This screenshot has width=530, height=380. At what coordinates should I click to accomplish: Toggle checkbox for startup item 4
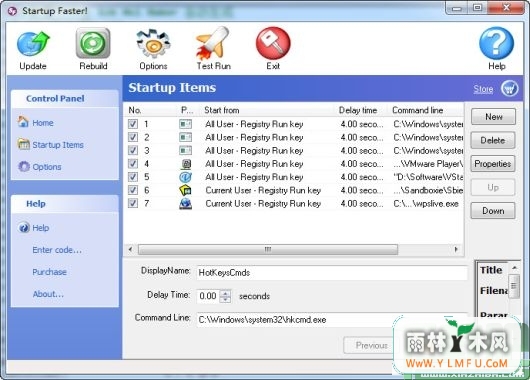click(133, 164)
